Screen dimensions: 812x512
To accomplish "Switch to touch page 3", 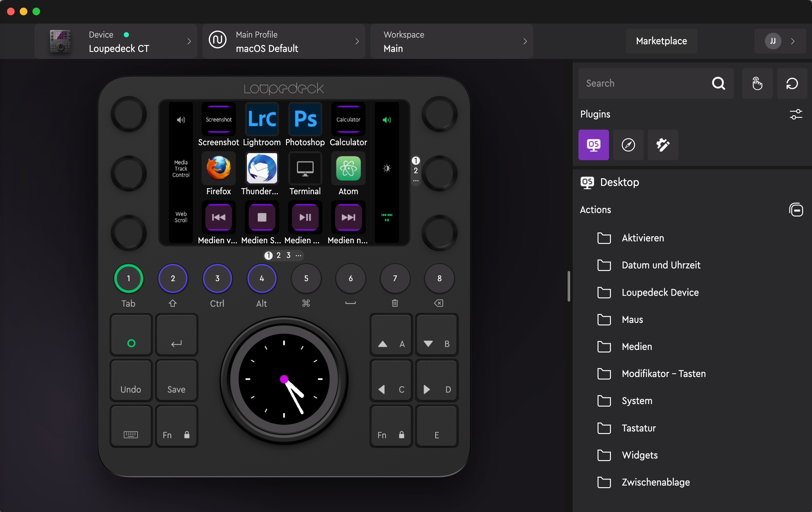I will tap(288, 255).
